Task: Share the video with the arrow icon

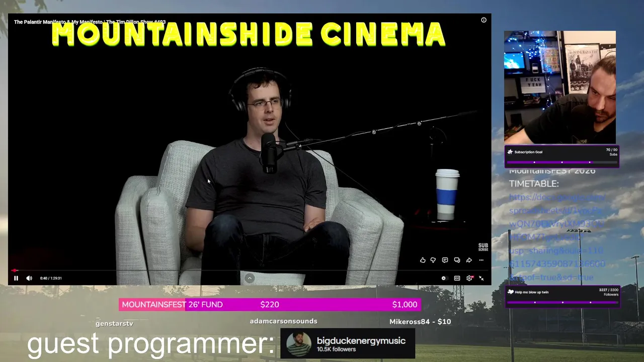Action: coord(469,260)
